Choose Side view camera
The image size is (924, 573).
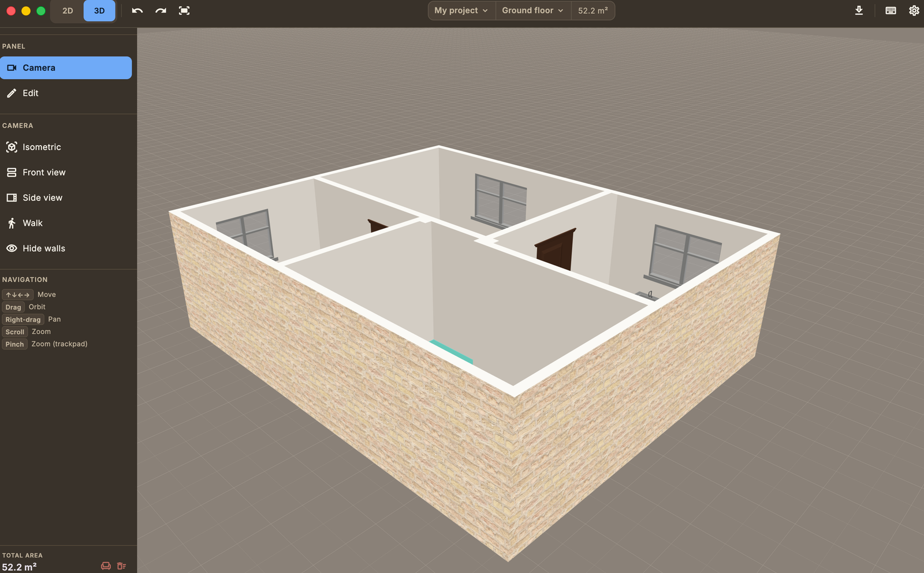click(x=66, y=198)
